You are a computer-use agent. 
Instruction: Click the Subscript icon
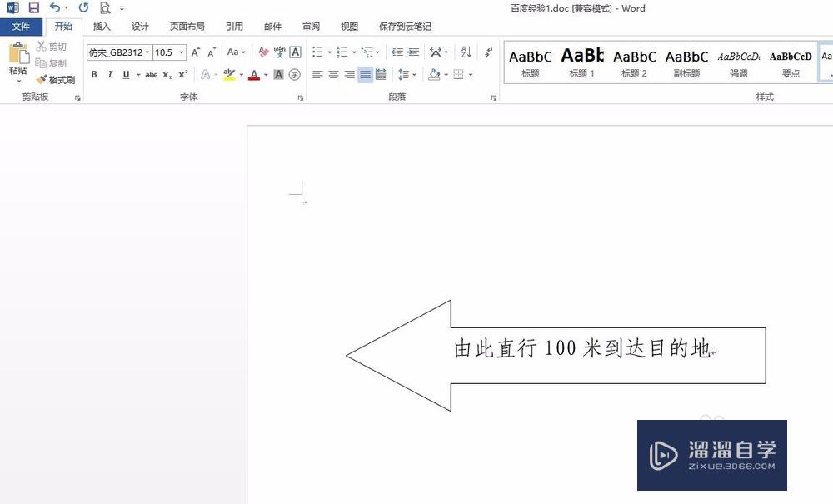(169, 75)
